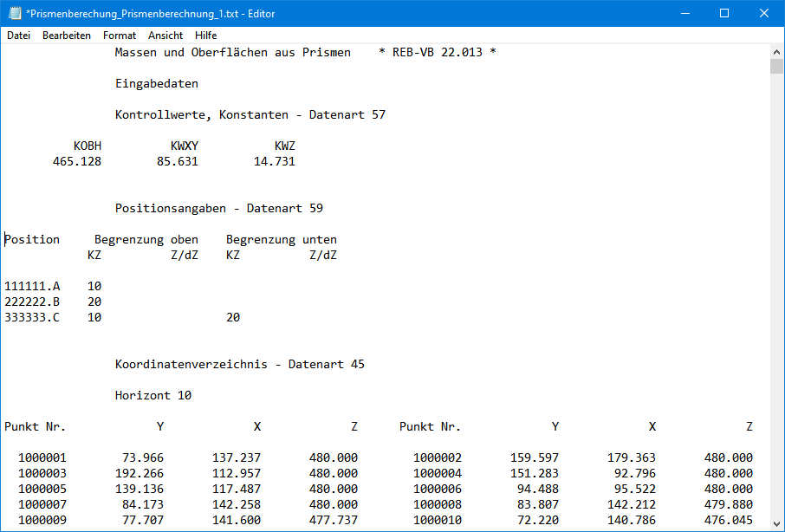Click position entry 111111.A
Image resolution: width=785 pixels, height=532 pixels.
pos(32,287)
